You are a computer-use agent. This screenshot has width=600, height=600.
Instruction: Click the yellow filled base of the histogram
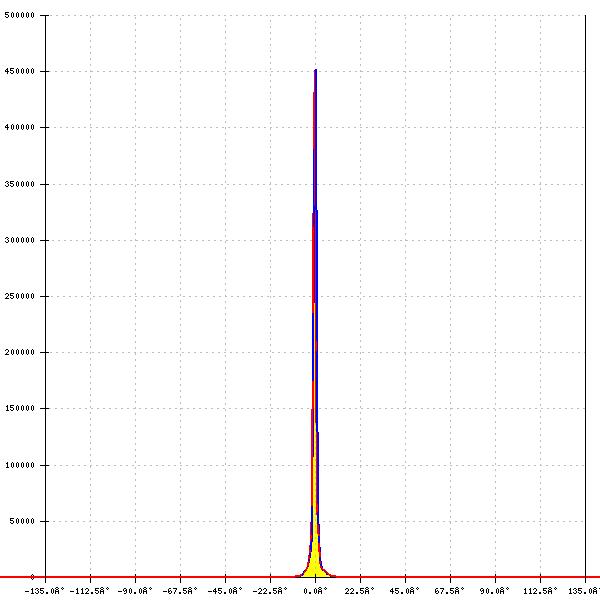coord(315,566)
